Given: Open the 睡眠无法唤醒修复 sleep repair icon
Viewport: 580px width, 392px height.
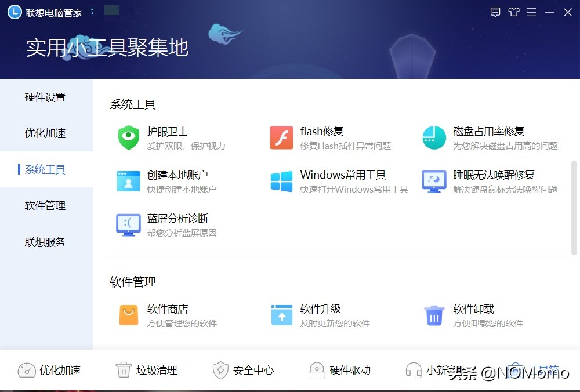Looking at the screenshot, I should pyautogui.click(x=434, y=182).
